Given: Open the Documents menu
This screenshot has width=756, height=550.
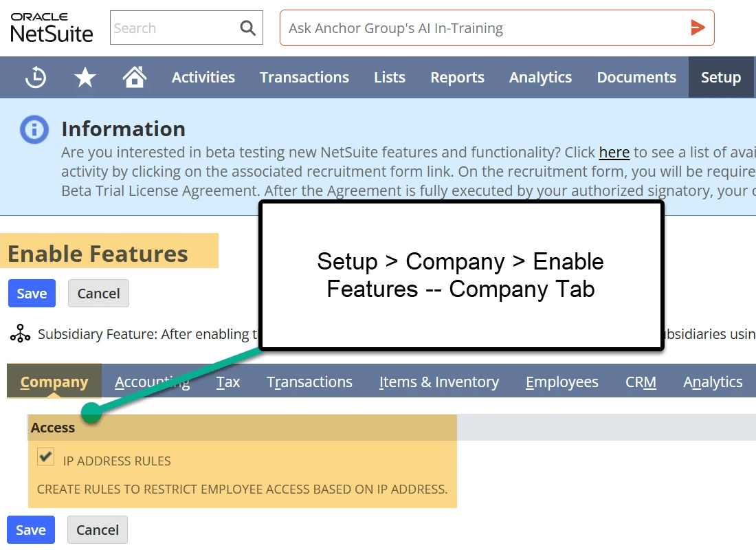Looking at the screenshot, I should (636, 77).
